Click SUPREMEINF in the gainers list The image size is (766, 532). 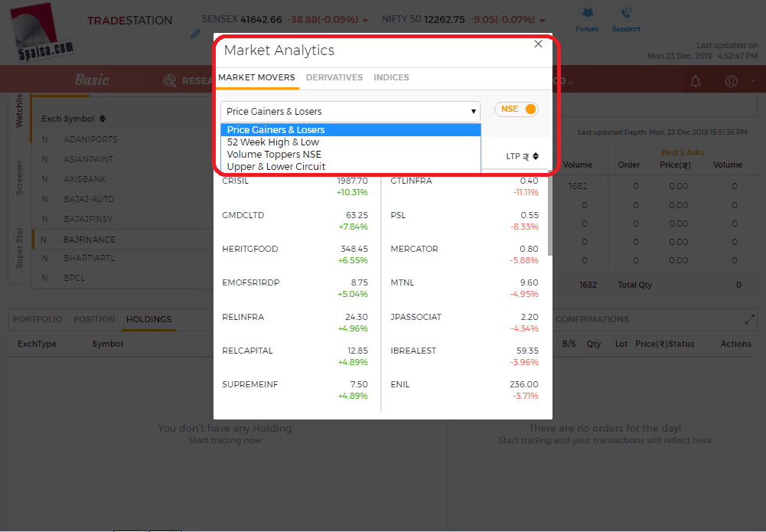click(x=249, y=384)
